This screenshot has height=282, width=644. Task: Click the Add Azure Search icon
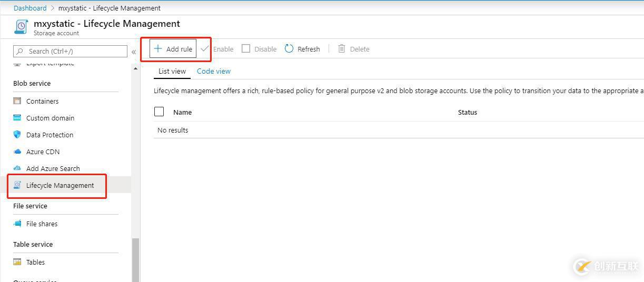[17, 168]
